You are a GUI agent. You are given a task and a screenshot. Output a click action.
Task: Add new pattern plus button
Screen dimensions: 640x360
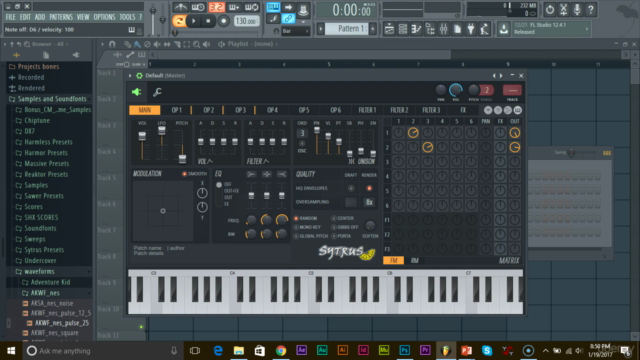tap(373, 29)
